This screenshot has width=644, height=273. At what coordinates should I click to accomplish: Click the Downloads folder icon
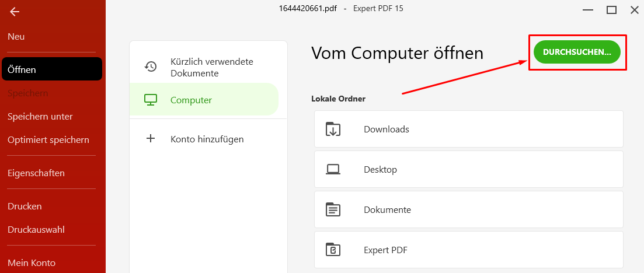click(333, 129)
